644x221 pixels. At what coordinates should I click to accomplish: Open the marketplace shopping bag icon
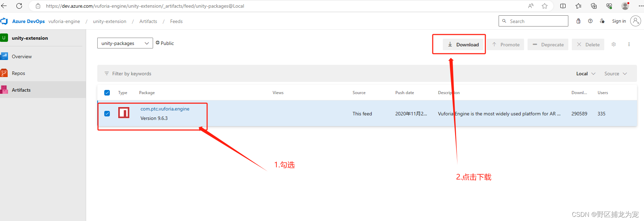tap(578, 21)
